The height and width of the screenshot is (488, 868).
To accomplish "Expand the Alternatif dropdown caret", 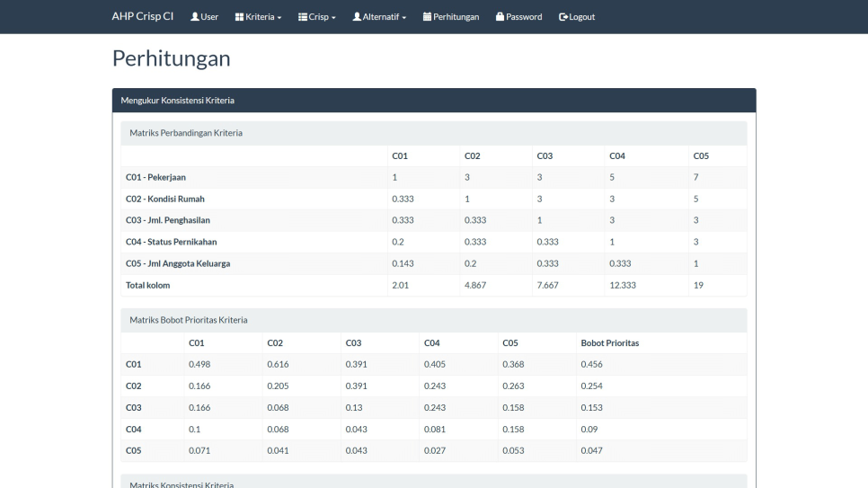I will [x=403, y=18].
